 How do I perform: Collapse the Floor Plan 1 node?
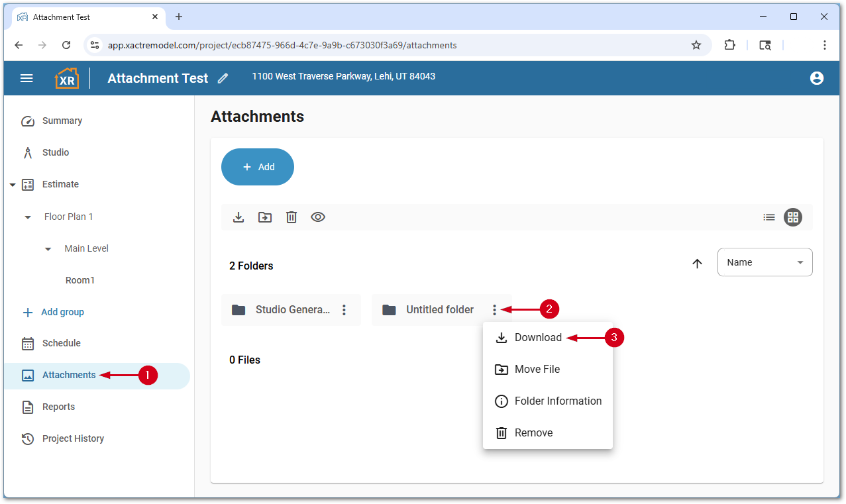[28, 217]
